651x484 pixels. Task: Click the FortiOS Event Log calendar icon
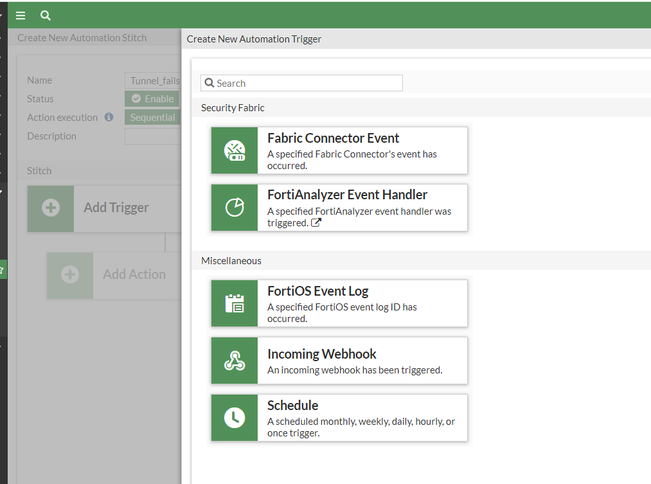pyautogui.click(x=235, y=303)
